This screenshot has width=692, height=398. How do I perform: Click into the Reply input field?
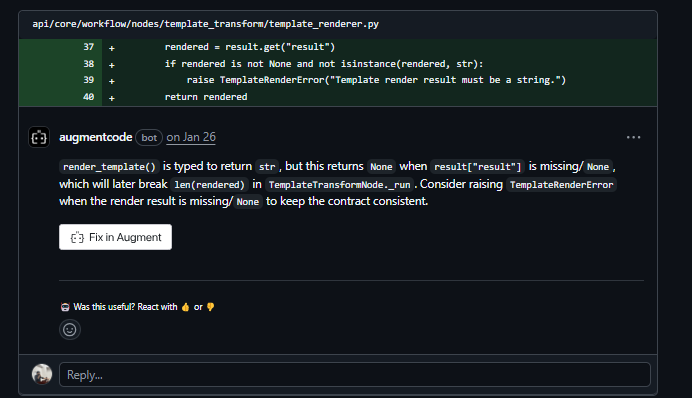(x=355, y=375)
